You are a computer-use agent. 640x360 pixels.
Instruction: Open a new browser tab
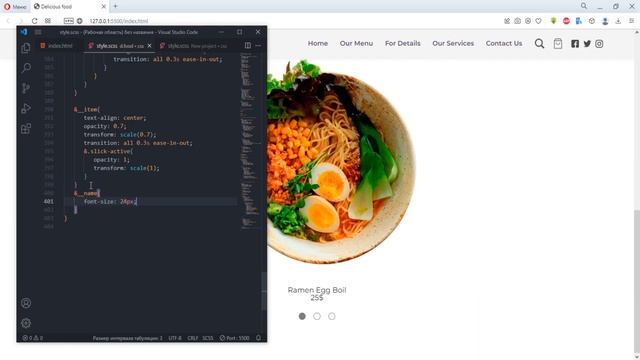point(116,6)
